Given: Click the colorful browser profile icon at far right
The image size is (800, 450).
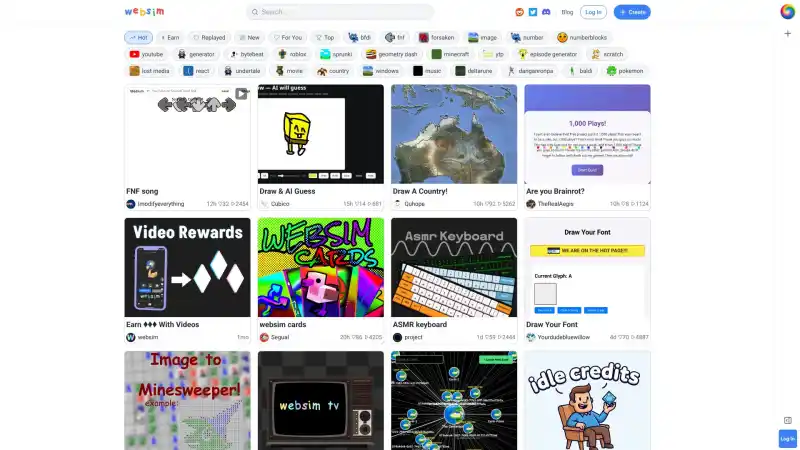Looking at the screenshot, I should tap(787, 11).
